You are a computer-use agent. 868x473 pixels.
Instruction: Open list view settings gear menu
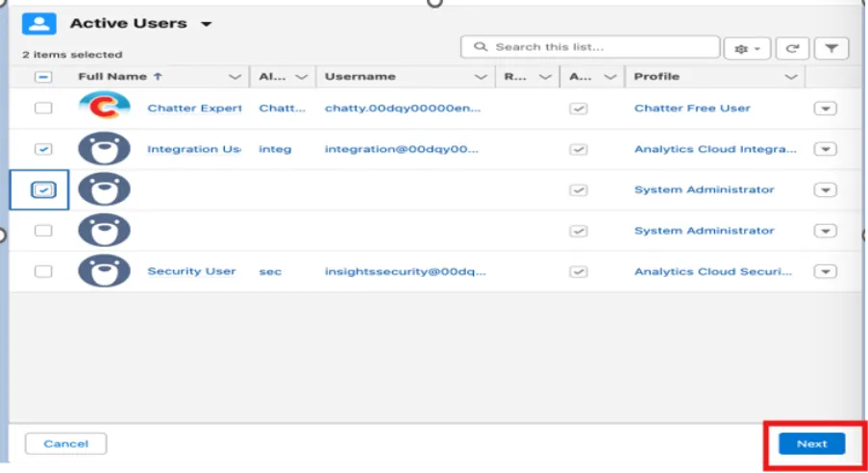click(x=747, y=49)
